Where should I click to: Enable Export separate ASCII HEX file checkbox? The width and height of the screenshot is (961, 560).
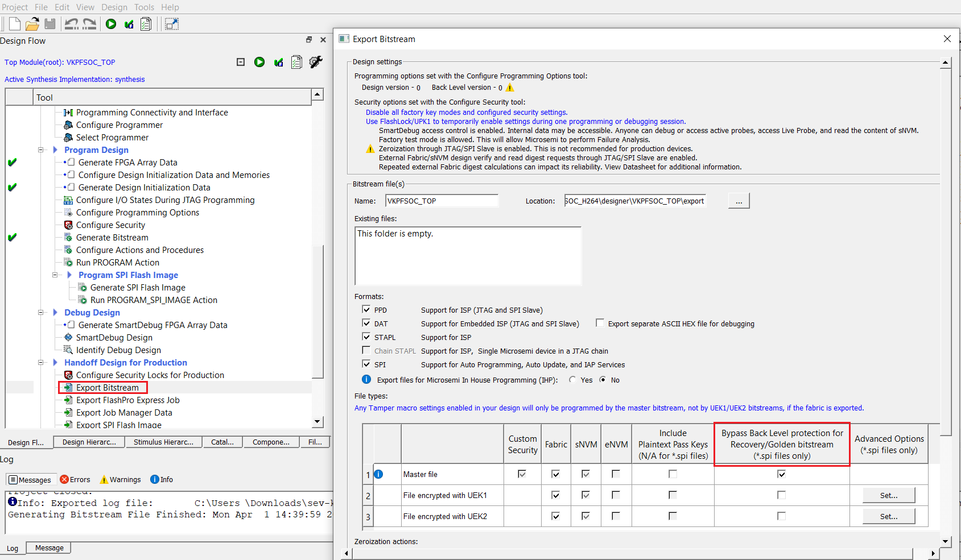(x=600, y=323)
